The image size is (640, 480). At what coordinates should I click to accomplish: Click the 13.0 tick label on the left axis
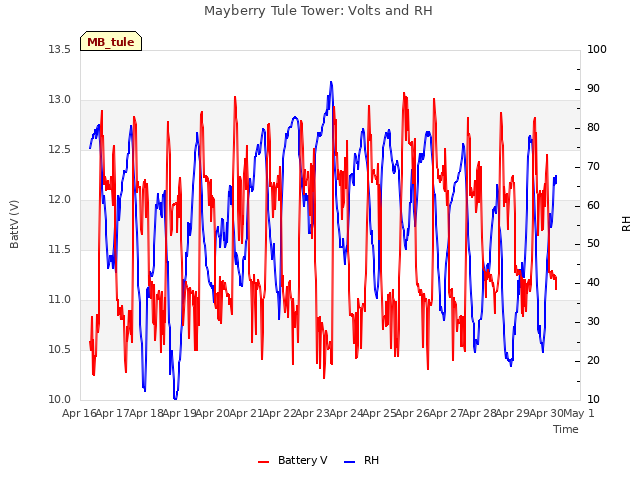click(x=60, y=100)
